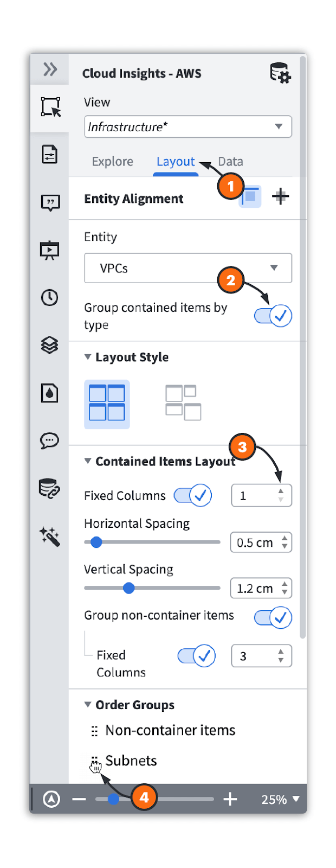This screenshot has width=336, height=868.
Task: Click the Cloud Insights - AWS title
Action: click(141, 73)
